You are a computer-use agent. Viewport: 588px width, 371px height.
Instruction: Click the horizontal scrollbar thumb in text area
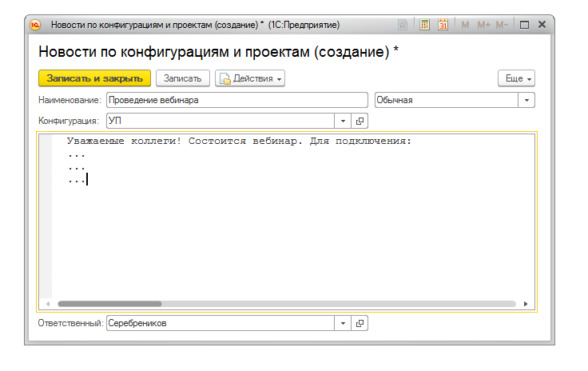click(x=109, y=304)
